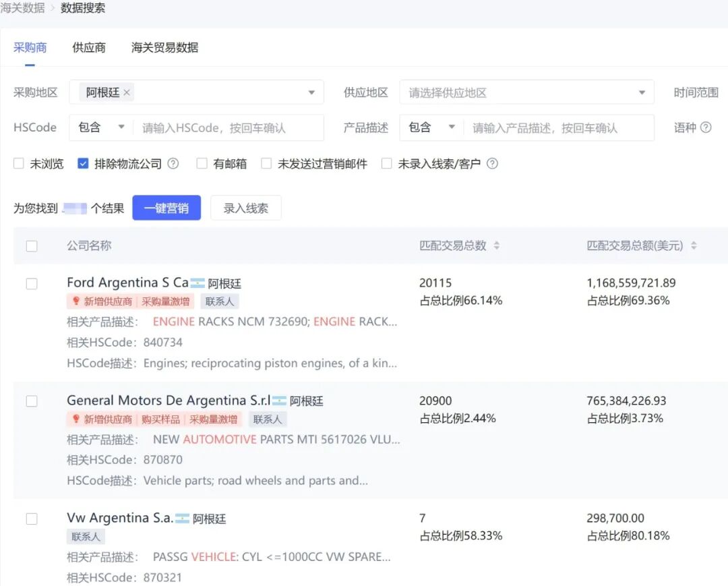Open help icon next to 语种
The height and width of the screenshot is (586, 728).
click(706, 127)
